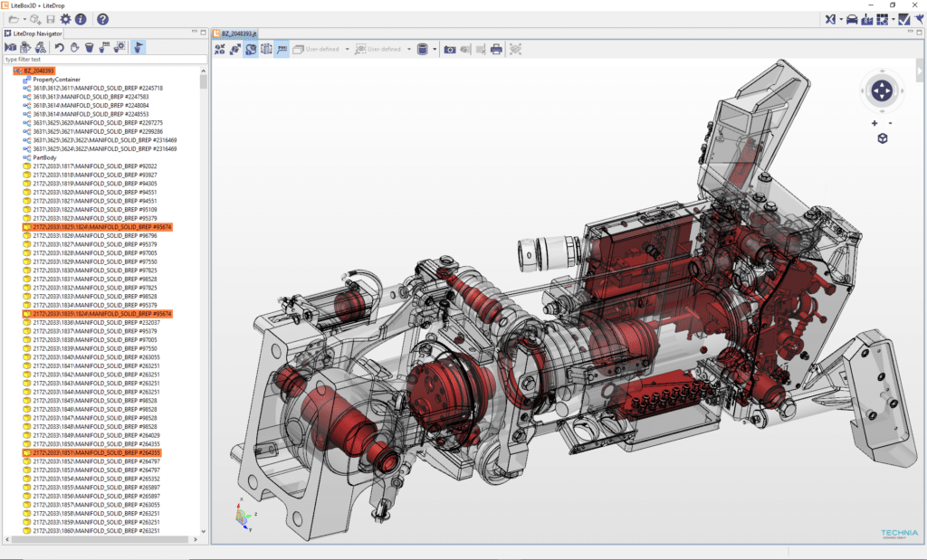Click the undo arrow in Navigator toolbar
Screen dimensions: 927x560
point(59,47)
